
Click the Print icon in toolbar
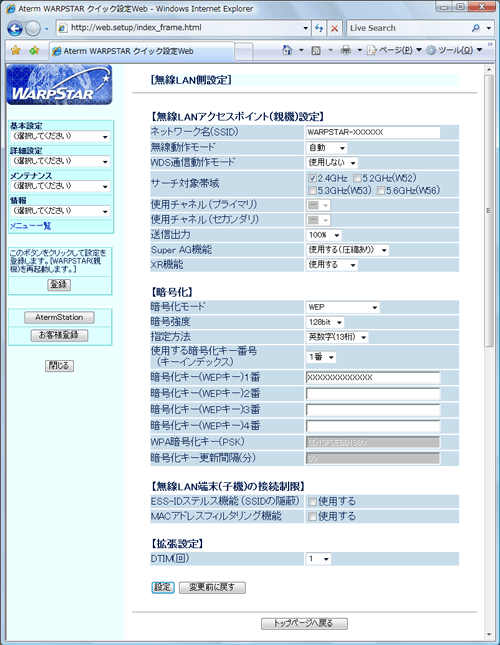pos(346,50)
